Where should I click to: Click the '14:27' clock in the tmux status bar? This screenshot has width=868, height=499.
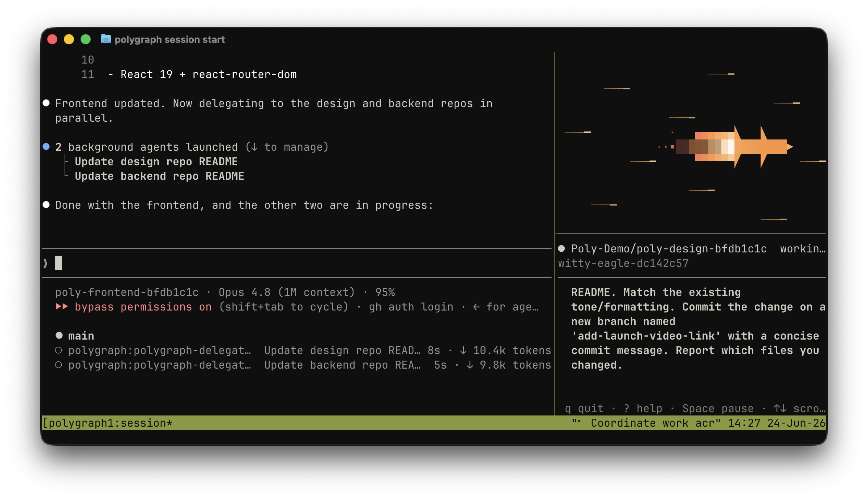(x=744, y=423)
